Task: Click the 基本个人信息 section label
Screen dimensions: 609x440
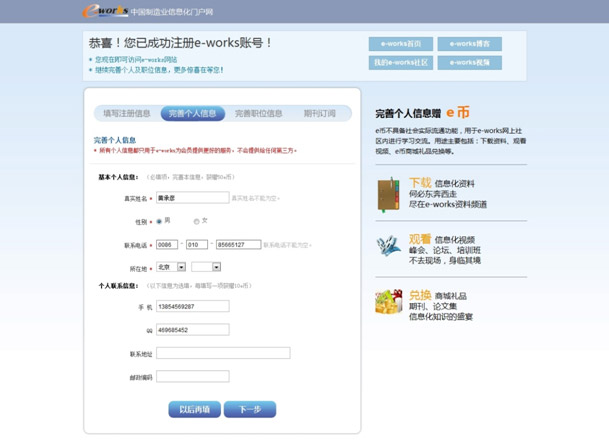Action: coord(118,177)
